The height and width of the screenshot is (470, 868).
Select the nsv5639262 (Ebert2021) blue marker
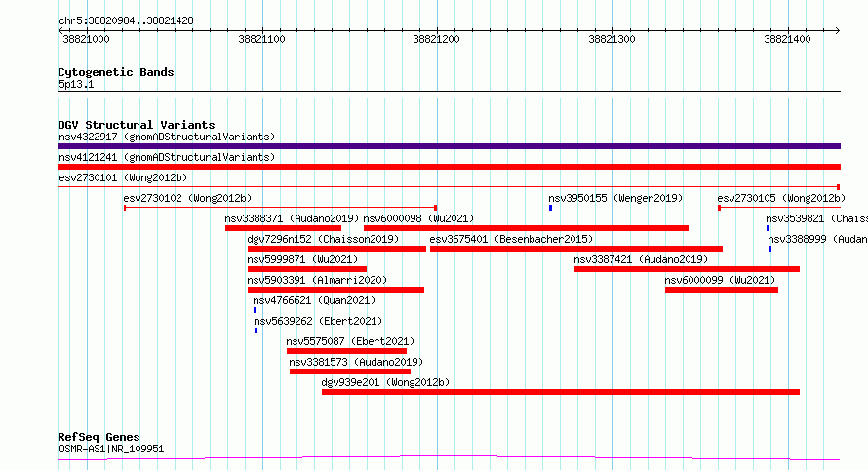[256, 331]
